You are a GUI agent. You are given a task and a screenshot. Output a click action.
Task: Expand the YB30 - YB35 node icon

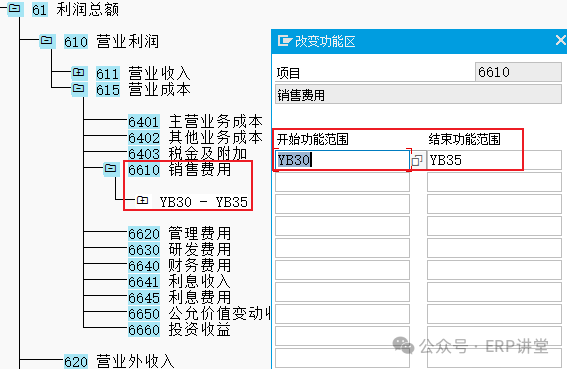pos(142,200)
